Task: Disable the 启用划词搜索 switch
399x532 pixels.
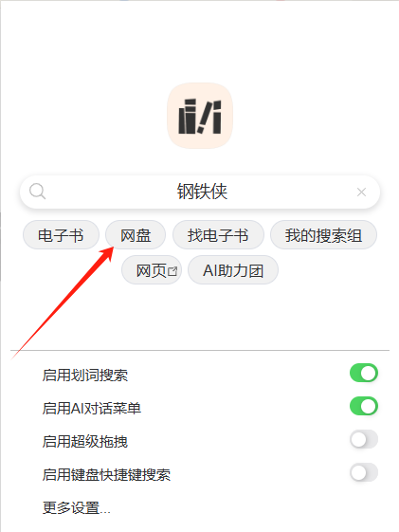Action: click(364, 373)
